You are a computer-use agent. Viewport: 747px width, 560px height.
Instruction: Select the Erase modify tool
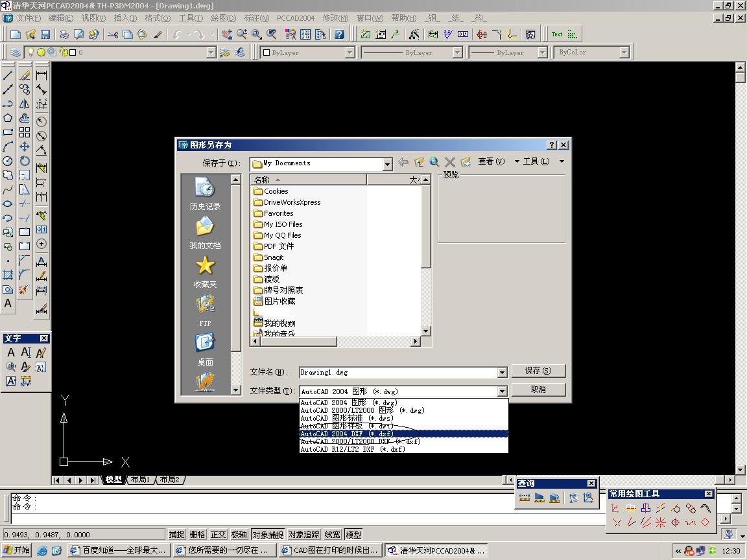click(25, 75)
